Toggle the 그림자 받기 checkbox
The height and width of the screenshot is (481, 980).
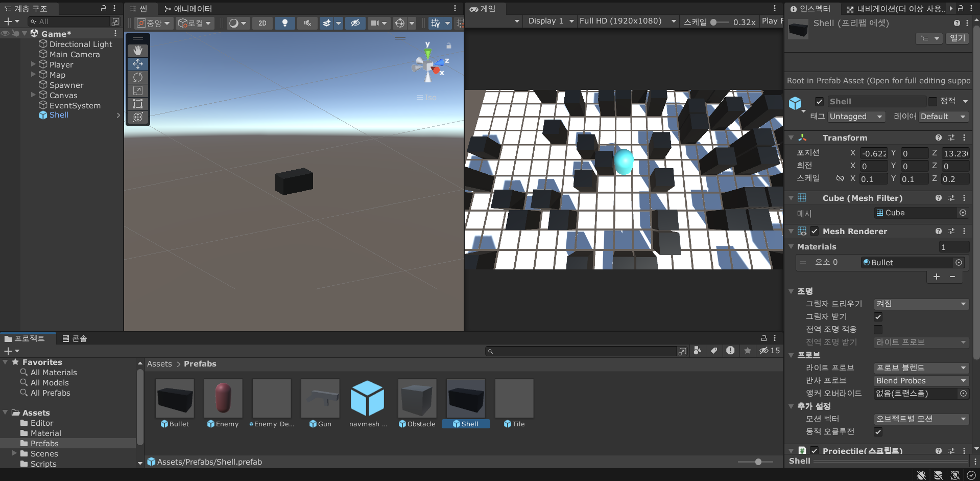pyautogui.click(x=878, y=317)
